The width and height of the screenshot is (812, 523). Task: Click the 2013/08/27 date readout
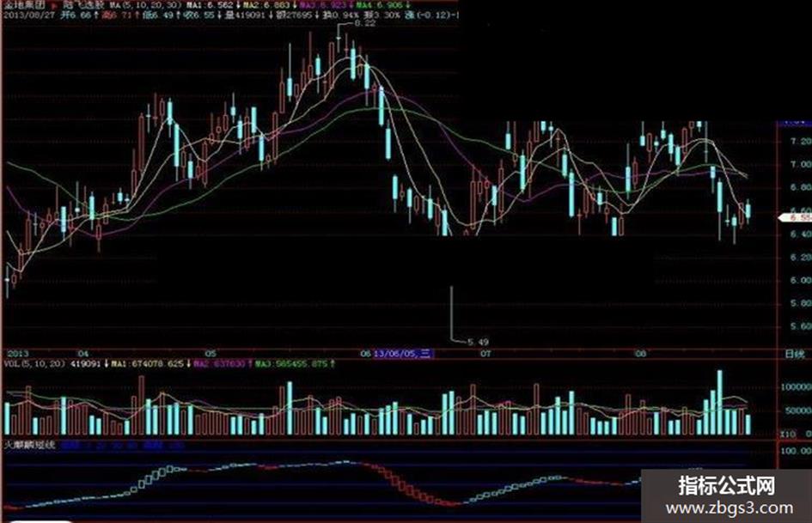click(x=29, y=15)
